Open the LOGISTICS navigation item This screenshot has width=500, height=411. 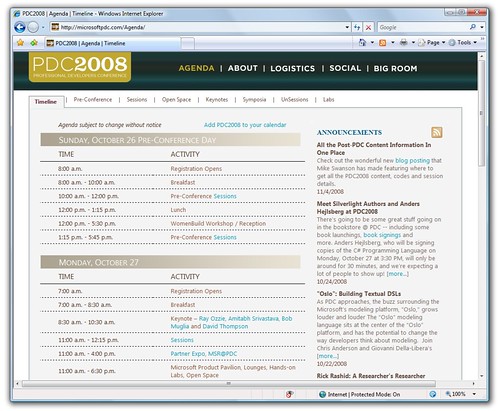(293, 68)
